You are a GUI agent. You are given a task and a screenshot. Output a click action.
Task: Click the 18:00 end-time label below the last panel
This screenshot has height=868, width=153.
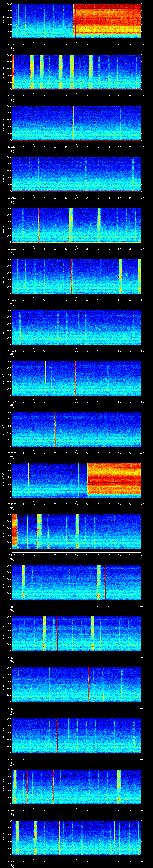point(141,861)
